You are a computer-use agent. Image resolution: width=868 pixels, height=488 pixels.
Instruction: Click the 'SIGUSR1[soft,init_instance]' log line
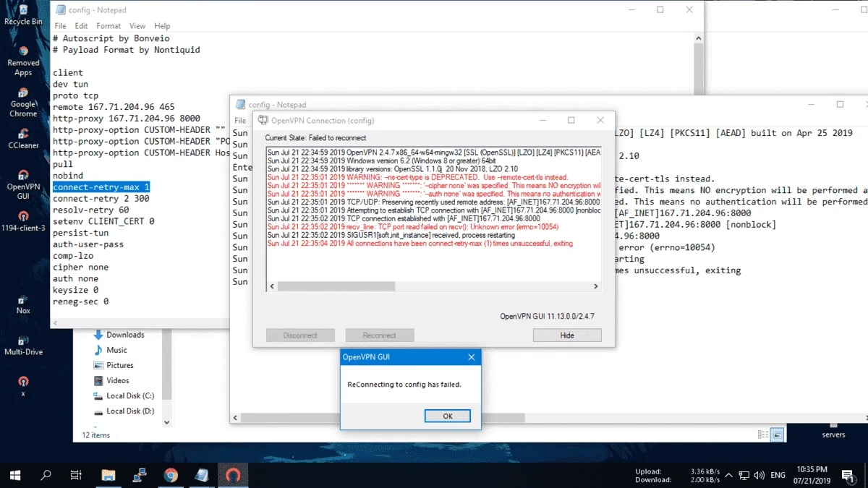391,235
